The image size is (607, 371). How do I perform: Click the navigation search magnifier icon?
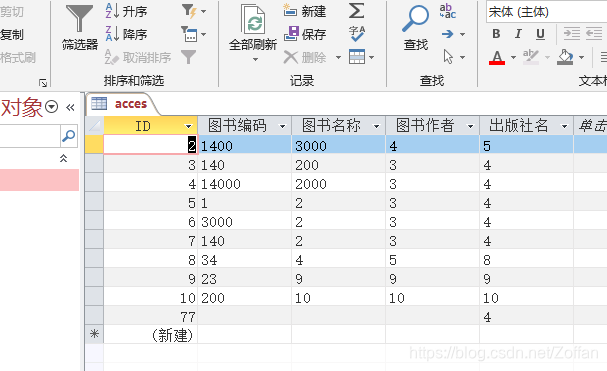coord(69,136)
